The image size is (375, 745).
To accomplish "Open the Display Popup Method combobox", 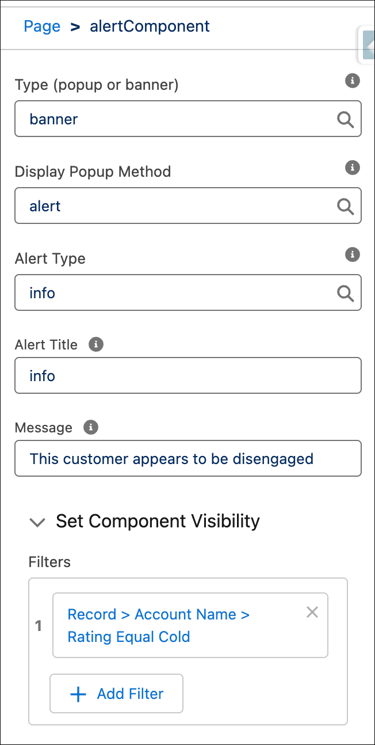I will tap(188, 206).
